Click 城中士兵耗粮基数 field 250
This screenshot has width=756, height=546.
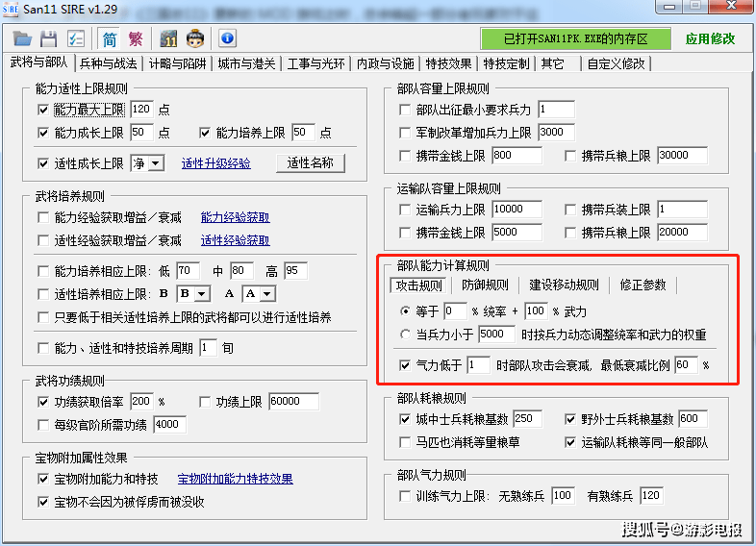[x=527, y=418]
